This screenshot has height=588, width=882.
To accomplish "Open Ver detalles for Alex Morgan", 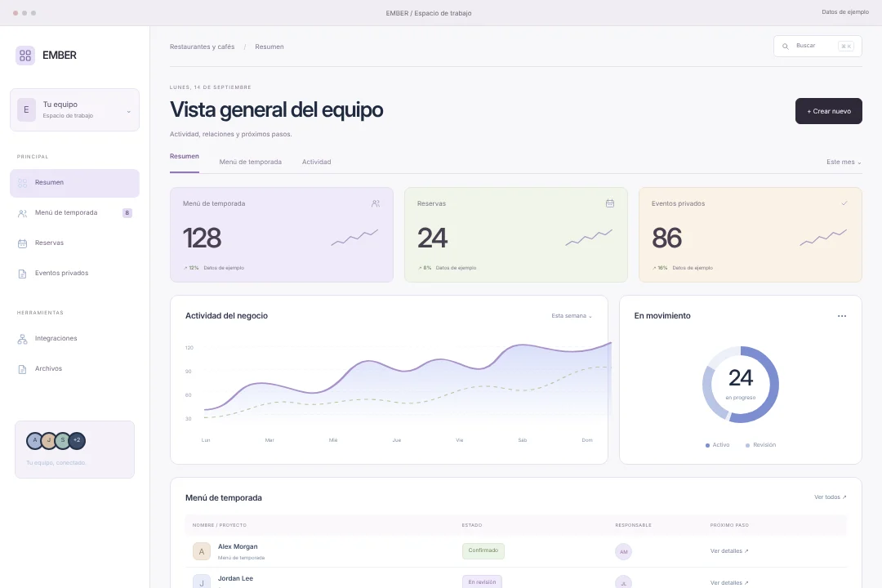I will [x=729, y=551].
